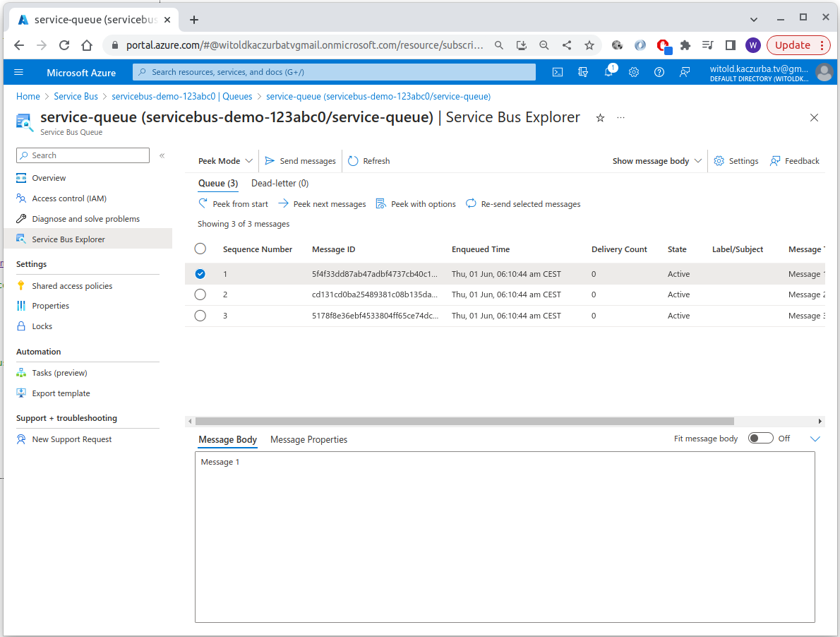This screenshot has width=840, height=637.
Task: Open the notifications bell
Action: pos(609,72)
